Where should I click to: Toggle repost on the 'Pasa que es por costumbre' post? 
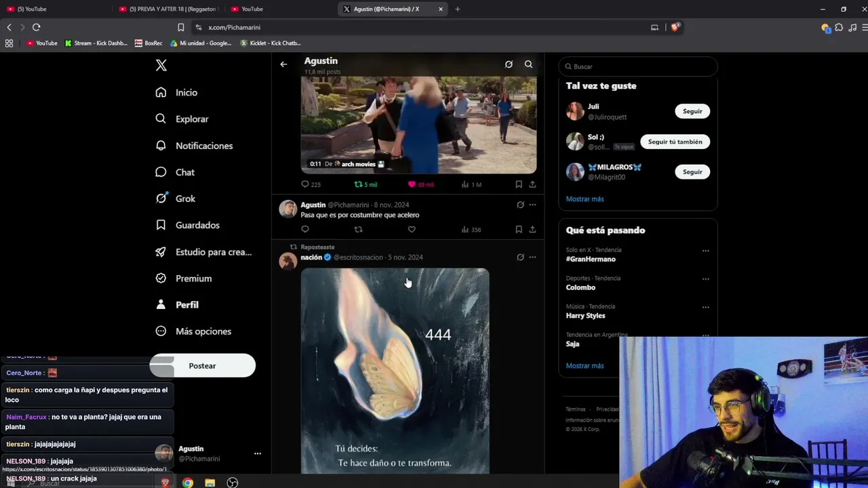(x=359, y=229)
